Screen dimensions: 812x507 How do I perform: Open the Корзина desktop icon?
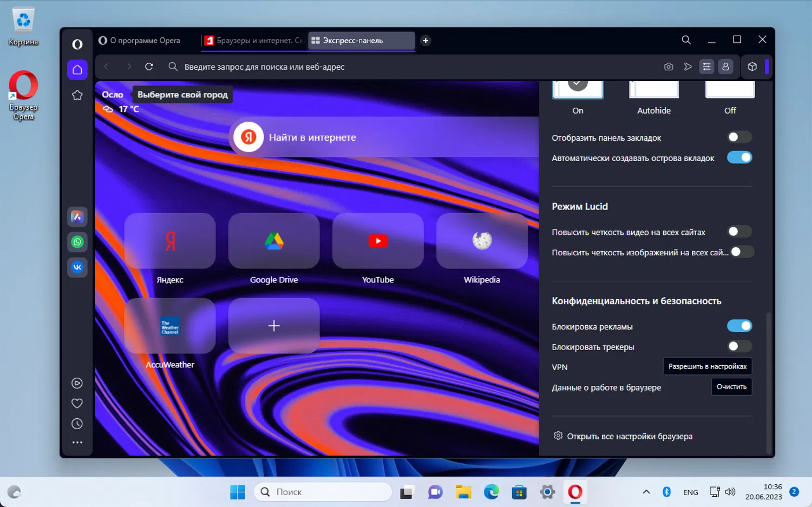click(x=23, y=27)
